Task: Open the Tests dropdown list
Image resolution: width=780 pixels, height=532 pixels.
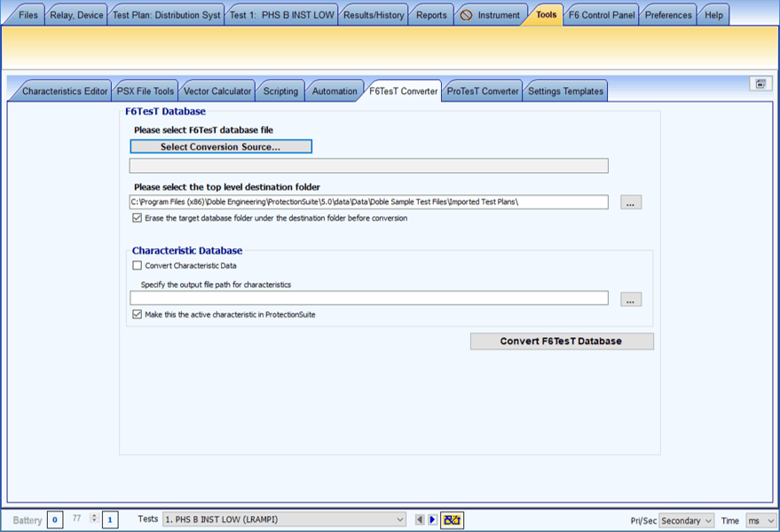Action: (x=284, y=520)
